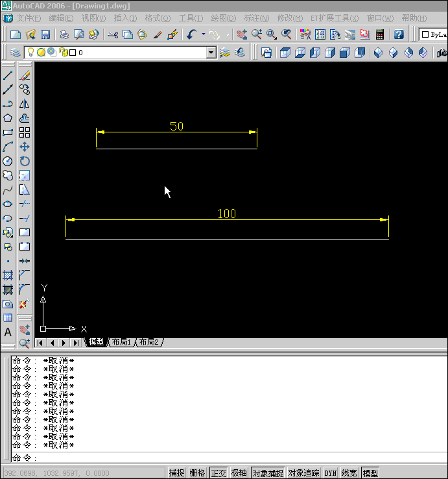448x479 pixels.
Task: Select the Array tool
Action: (25, 132)
